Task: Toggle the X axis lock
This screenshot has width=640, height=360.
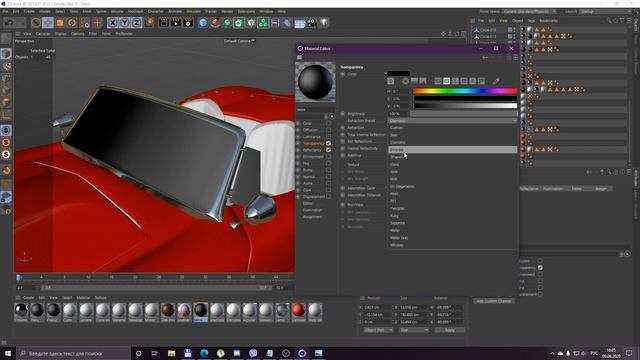Action: [113, 23]
